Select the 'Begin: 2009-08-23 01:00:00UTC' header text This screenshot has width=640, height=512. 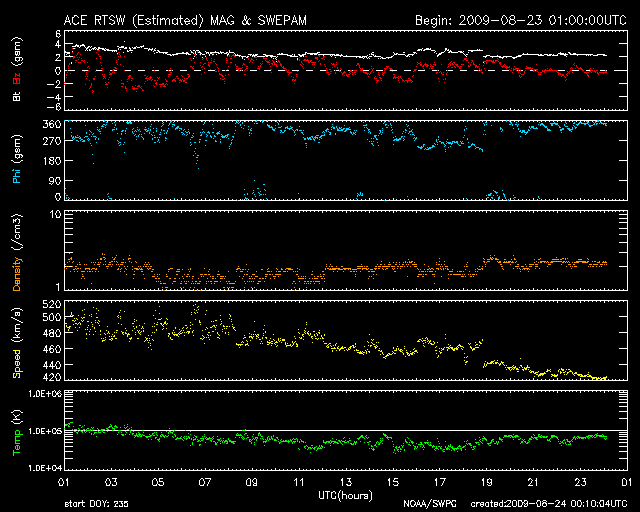click(520, 20)
